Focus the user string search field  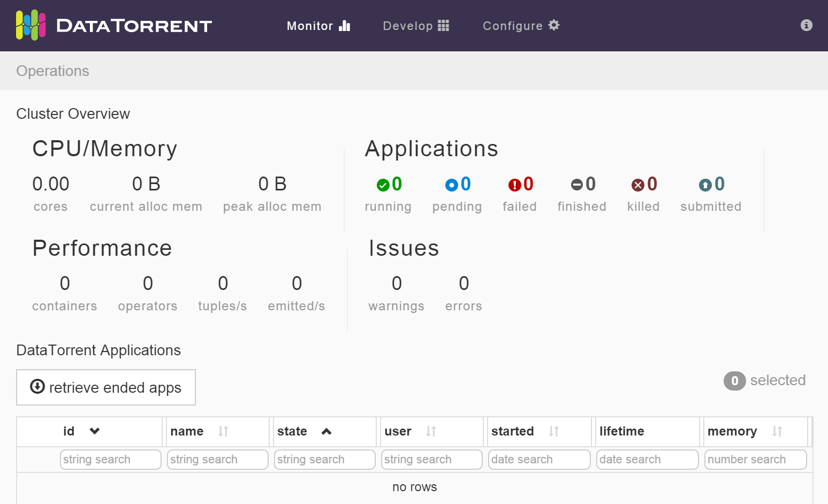coord(432,460)
